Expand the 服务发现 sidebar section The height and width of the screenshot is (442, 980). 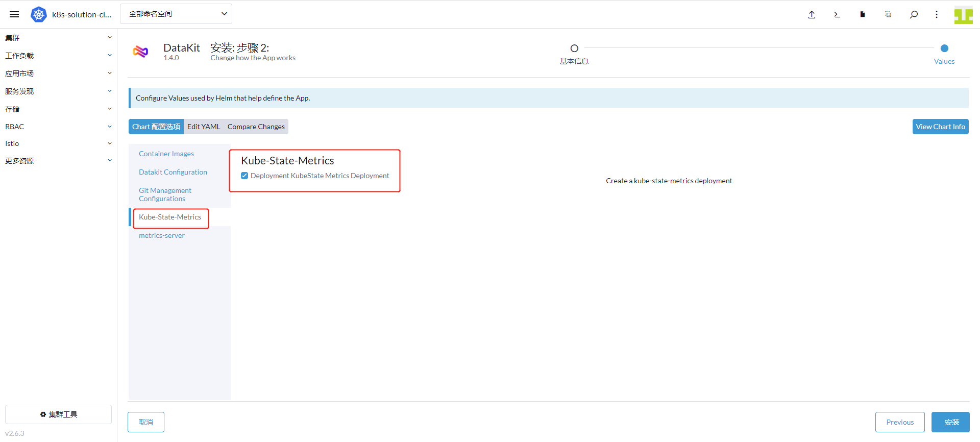(58, 91)
